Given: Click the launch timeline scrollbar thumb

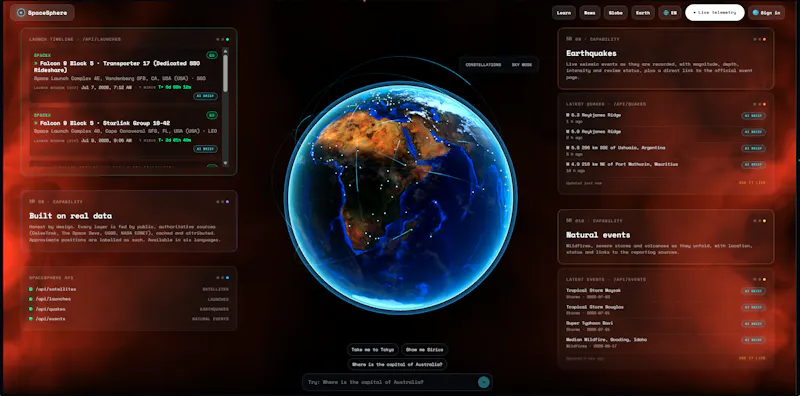Looking at the screenshot, I should pyautogui.click(x=226, y=73).
